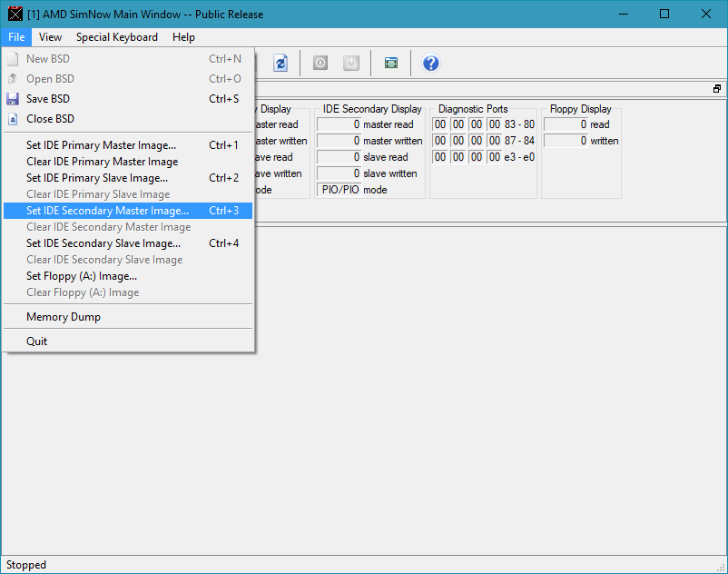Click the gray power toolbar button
728x574 pixels.
350,63
